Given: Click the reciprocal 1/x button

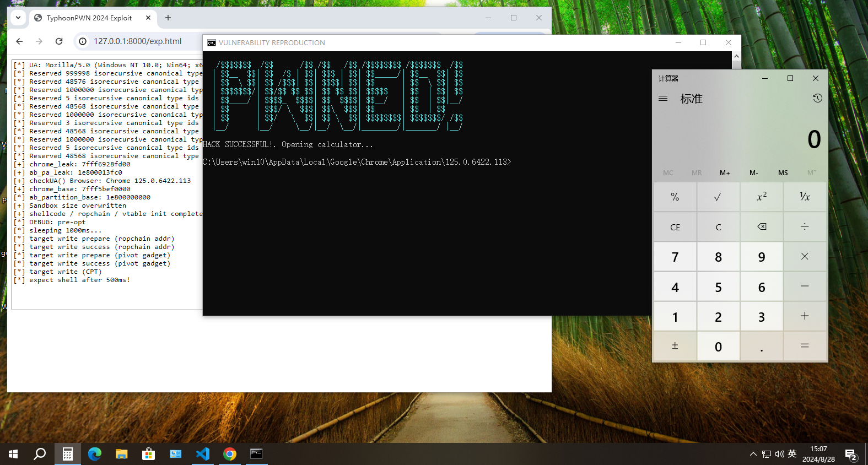Looking at the screenshot, I should [805, 197].
